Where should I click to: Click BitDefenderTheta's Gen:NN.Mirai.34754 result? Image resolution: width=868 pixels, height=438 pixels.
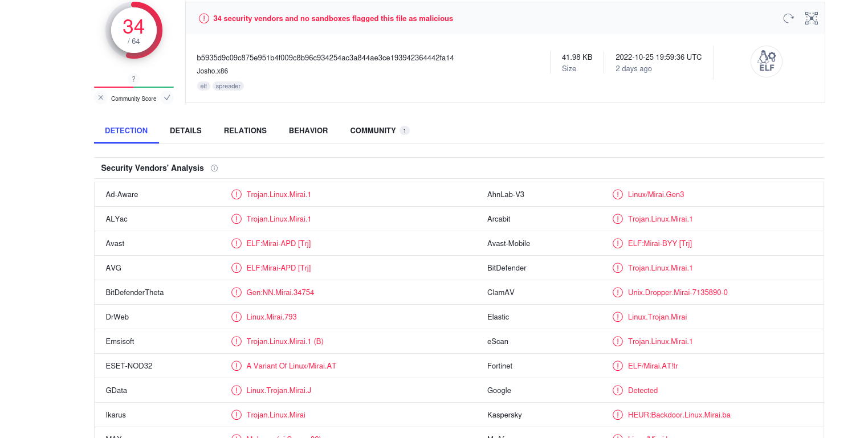coord(280,292)
